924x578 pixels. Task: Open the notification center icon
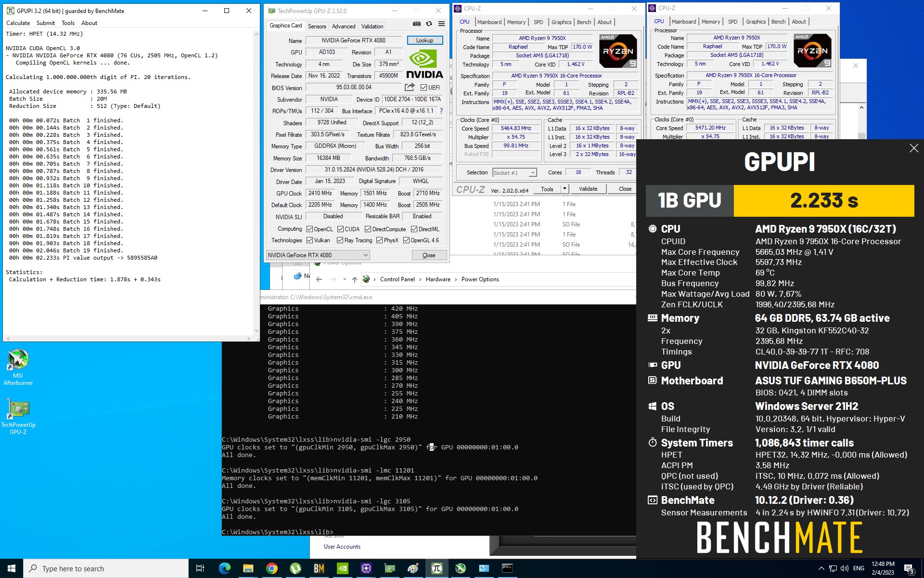coord(909,569)
